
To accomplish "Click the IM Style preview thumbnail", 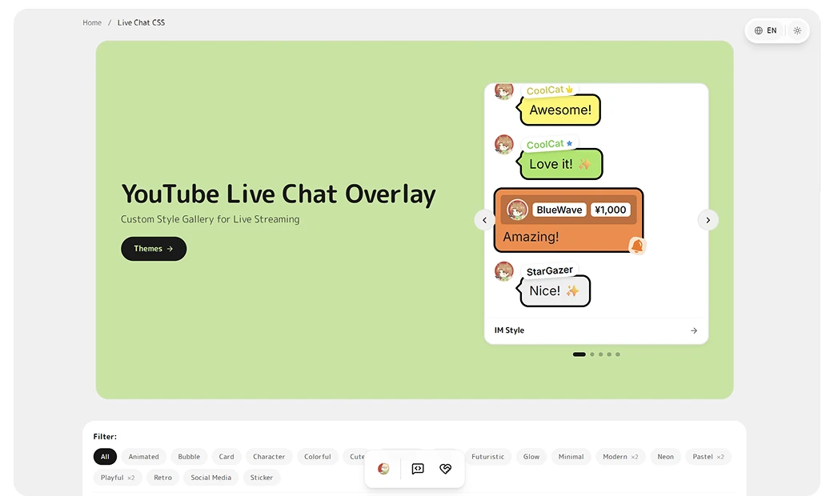I will pos(596,201).
